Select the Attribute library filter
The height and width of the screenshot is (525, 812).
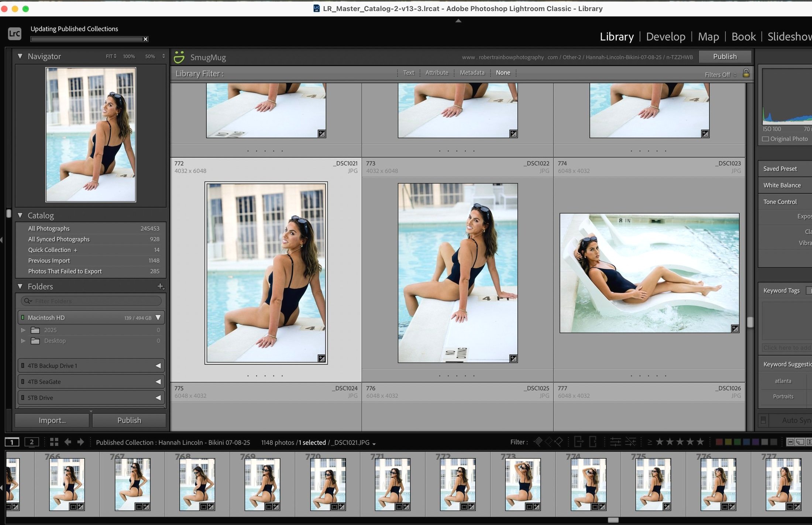437,73
